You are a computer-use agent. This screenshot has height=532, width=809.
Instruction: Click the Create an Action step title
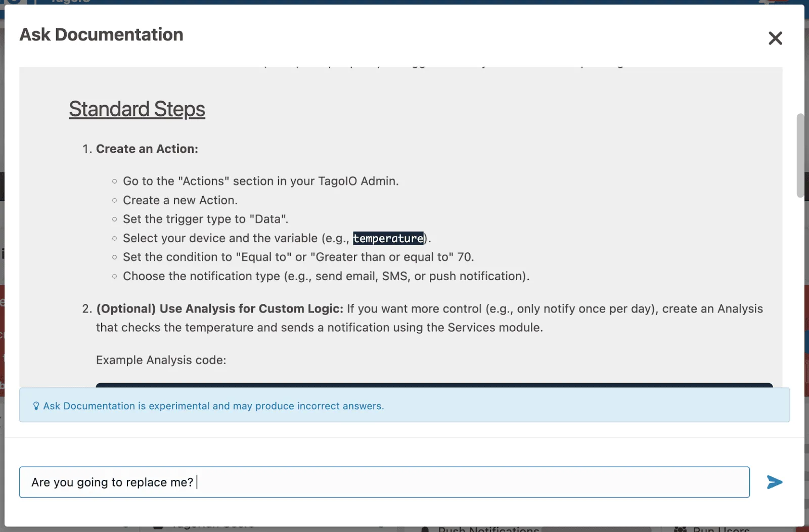[147, 149]
